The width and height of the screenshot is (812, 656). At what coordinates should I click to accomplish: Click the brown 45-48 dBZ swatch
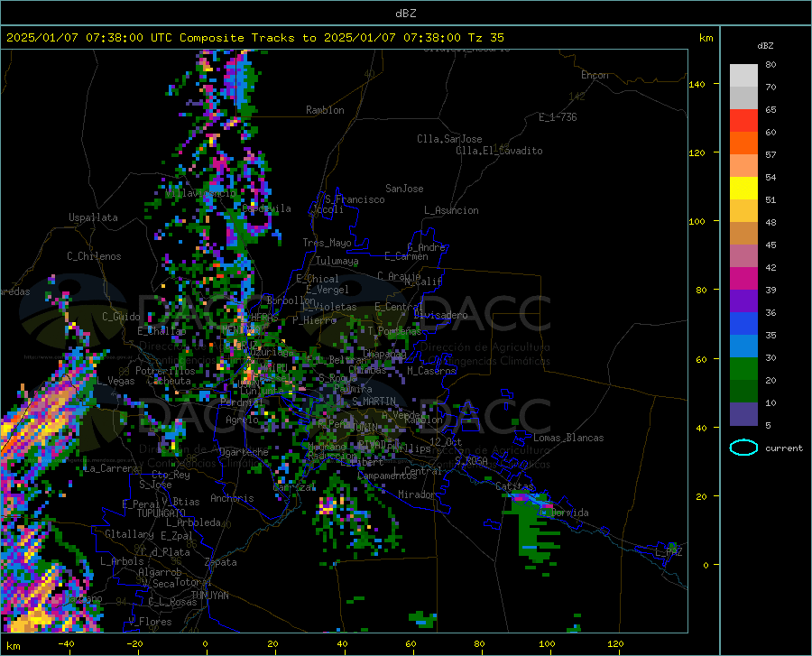743,234
